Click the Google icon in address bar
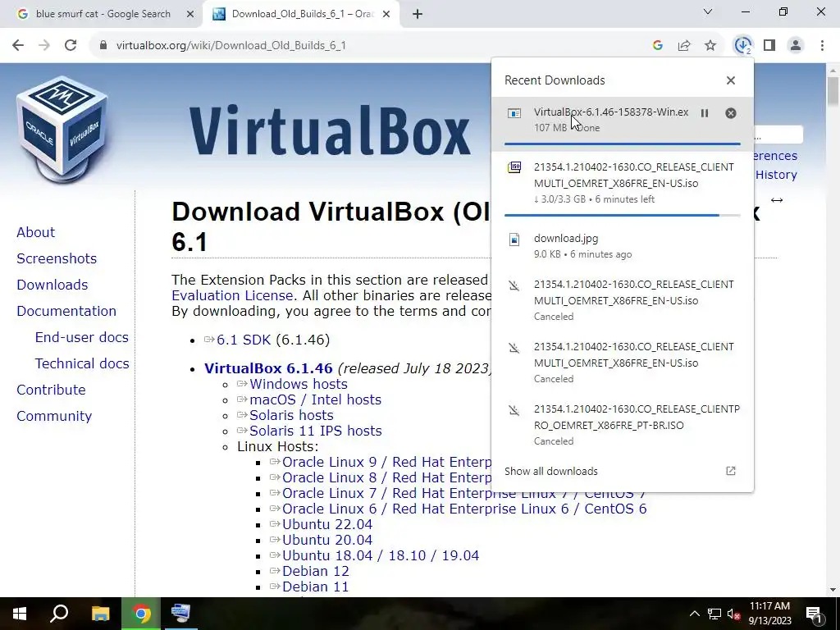 (658, 46)
